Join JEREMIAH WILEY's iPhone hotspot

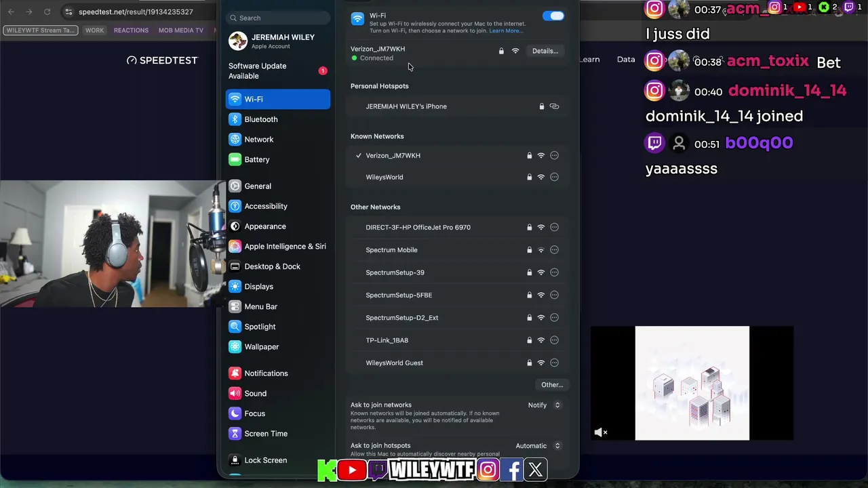click(x=458, y=106)
